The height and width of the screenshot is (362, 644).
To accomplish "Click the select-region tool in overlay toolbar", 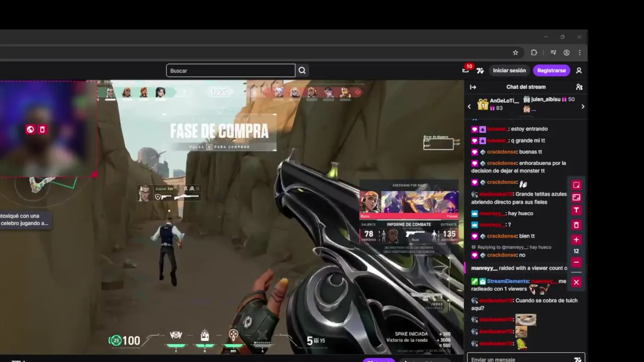I will (x=576, y=185).
